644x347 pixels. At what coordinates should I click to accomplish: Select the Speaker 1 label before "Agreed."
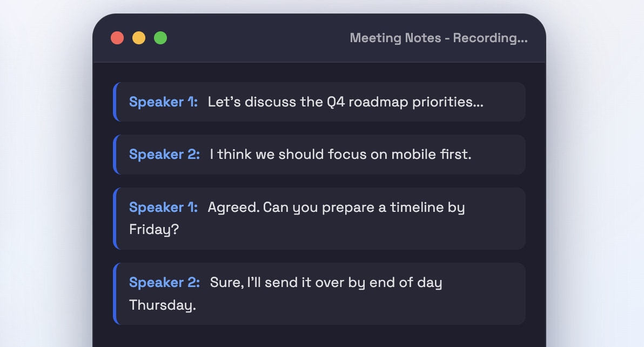tap(164, 207)
